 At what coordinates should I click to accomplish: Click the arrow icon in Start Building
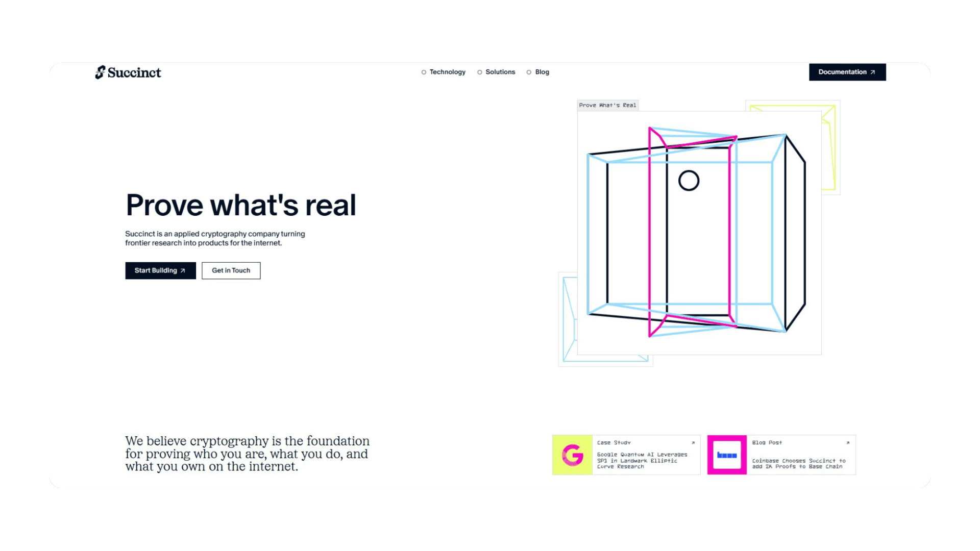coord(183,271)
